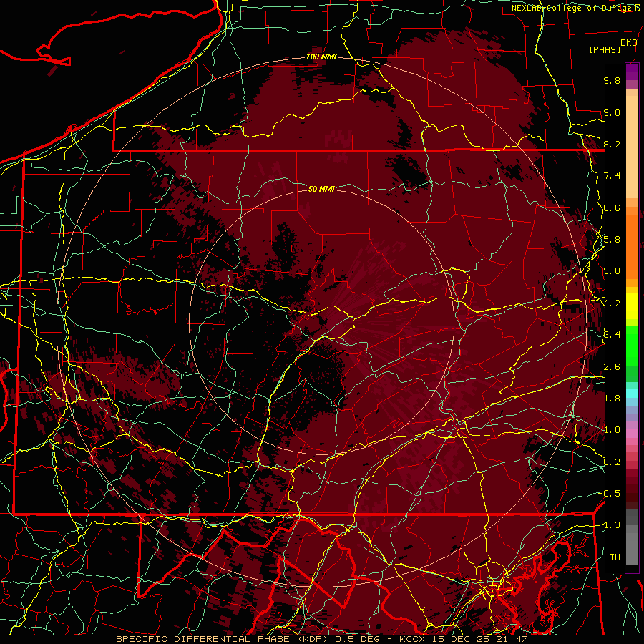Click the [PHAS] units label
Viewport: 644px width, 644px height.
point(605,50)
